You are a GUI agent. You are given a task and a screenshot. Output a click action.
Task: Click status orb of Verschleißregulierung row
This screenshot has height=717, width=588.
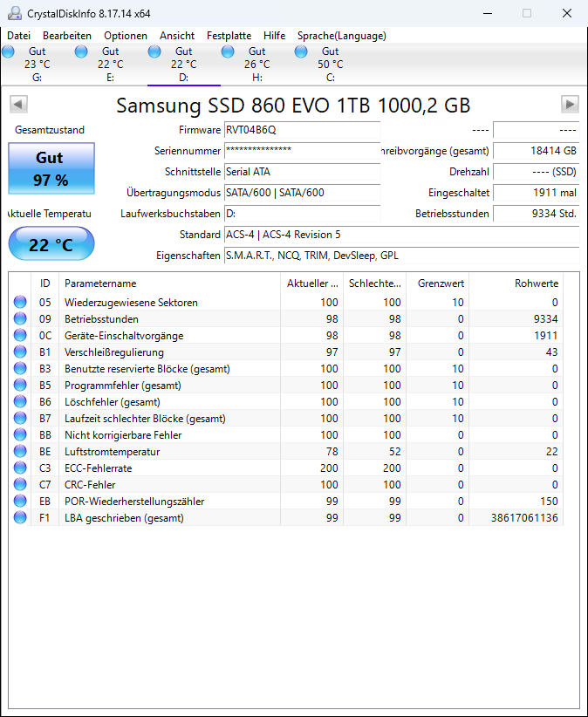pyautogui.click(x=20, y=352)
